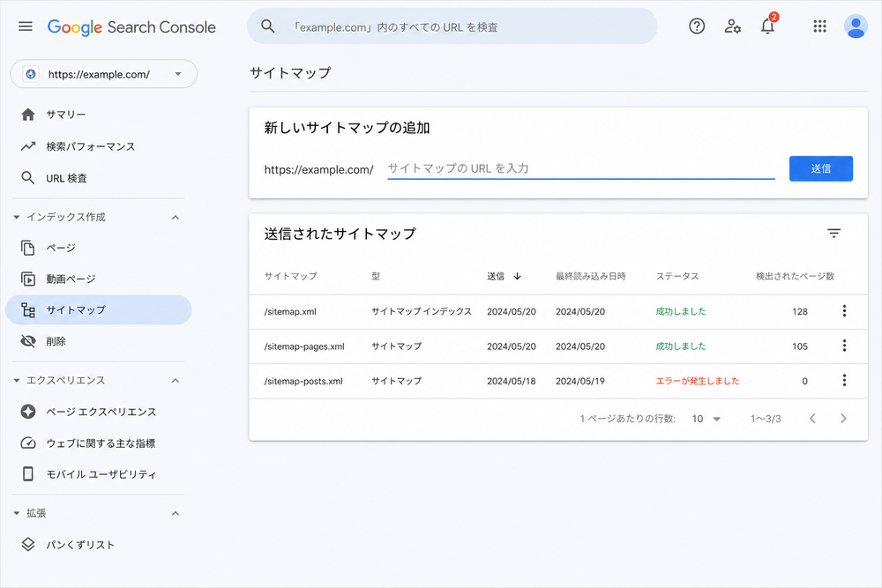Click the Google Search Console logo
The width and height of the screenshot is (882, 588).
click(131, 27)
